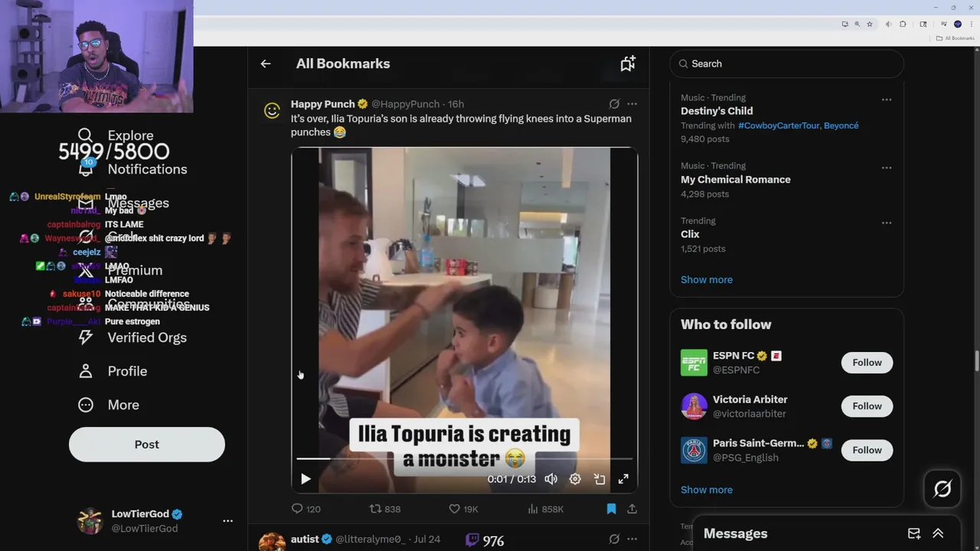Remove the bookmark from Happy Punch post

click(x=611, y=509)
